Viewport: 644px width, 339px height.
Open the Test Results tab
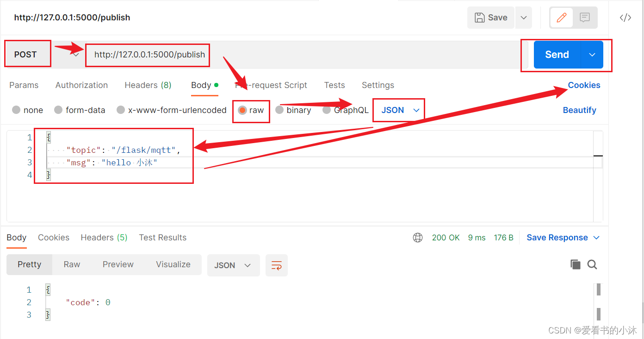pos(163,238)
